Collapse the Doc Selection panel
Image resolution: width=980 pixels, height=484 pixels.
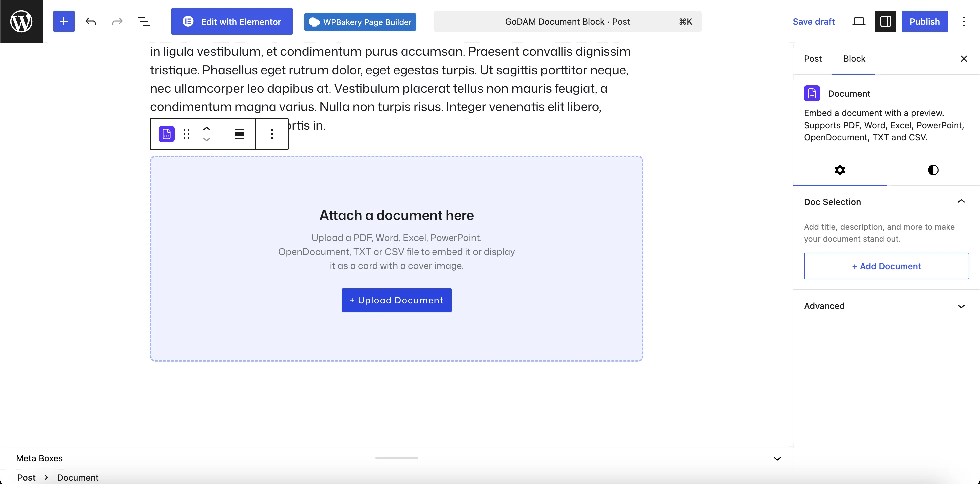pos(886,202)
